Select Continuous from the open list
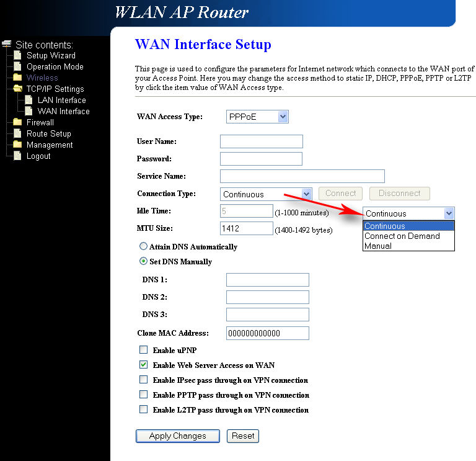476x461 pixels. [408, 226]
